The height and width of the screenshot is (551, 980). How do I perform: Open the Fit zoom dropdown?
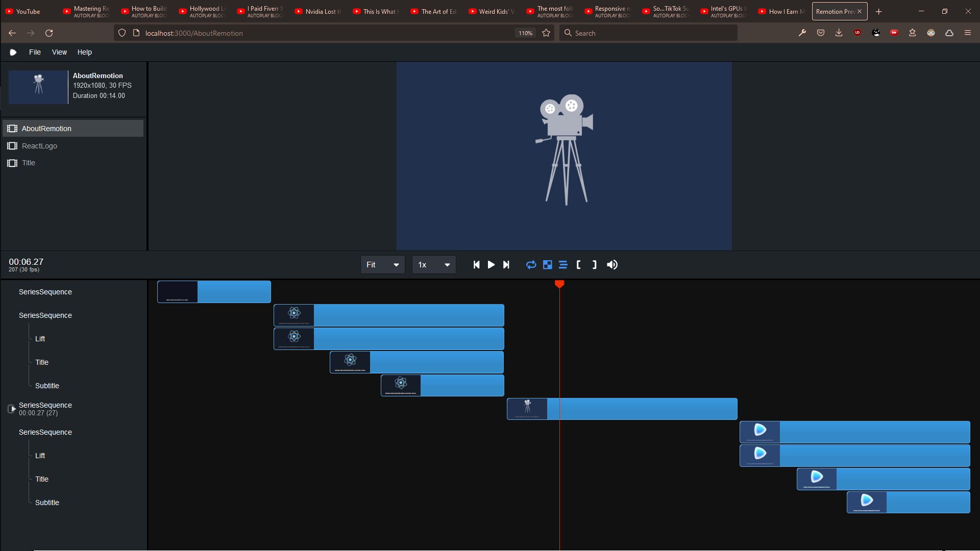(x=383, y=265)
